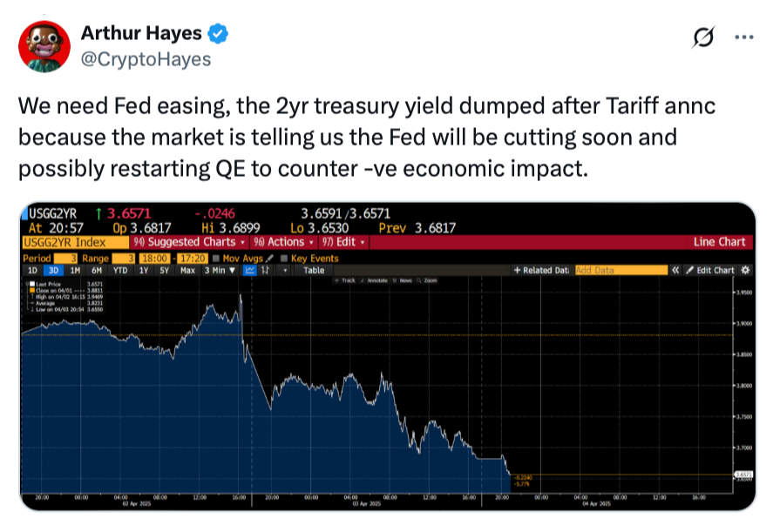Click the Mov Avgs pencil edit icon
The image size is (773, 532).
pos(271,259)
